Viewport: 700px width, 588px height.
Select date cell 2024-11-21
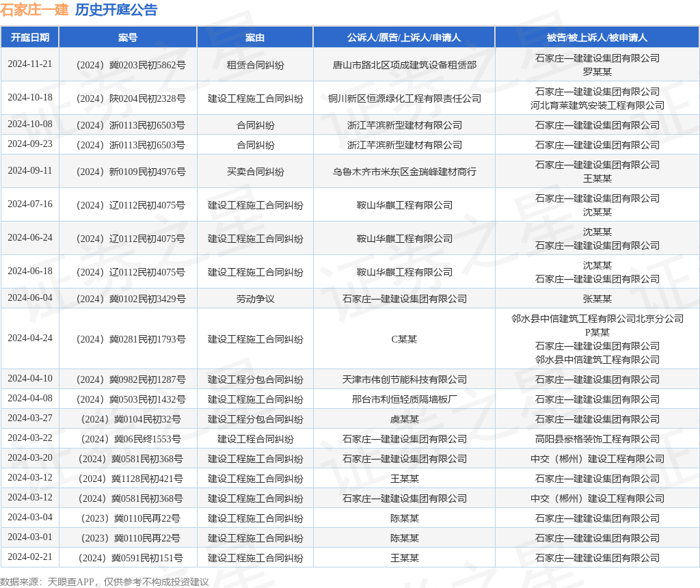30,64
